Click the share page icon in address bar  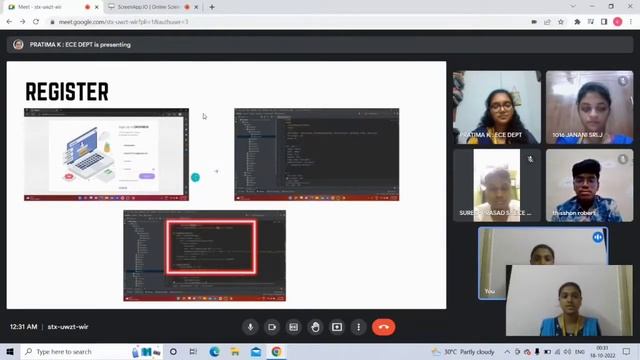[547, 22]
